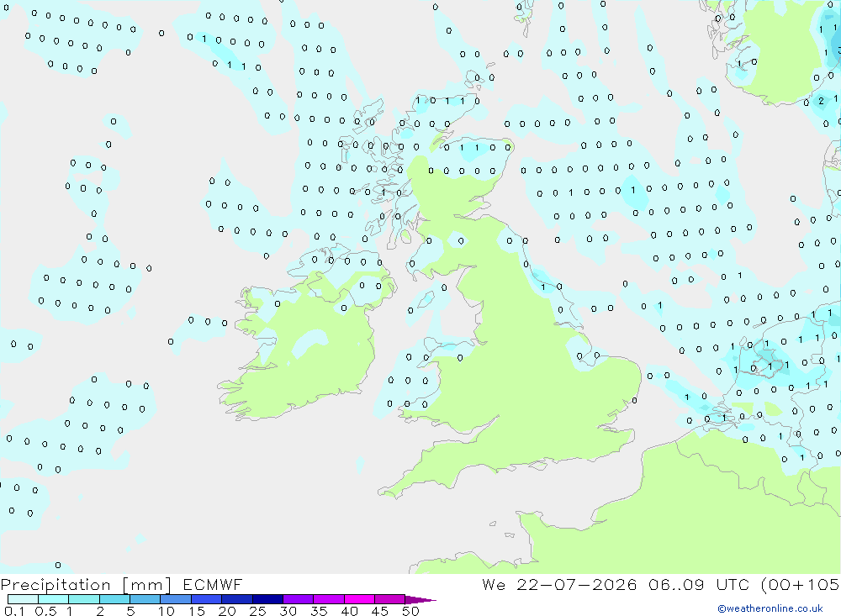Screen dimensions: 841x616
Task: Click the 0.1–0.5 mm legend color swatch
Action: pyautogui.click(x=23, y=599)
